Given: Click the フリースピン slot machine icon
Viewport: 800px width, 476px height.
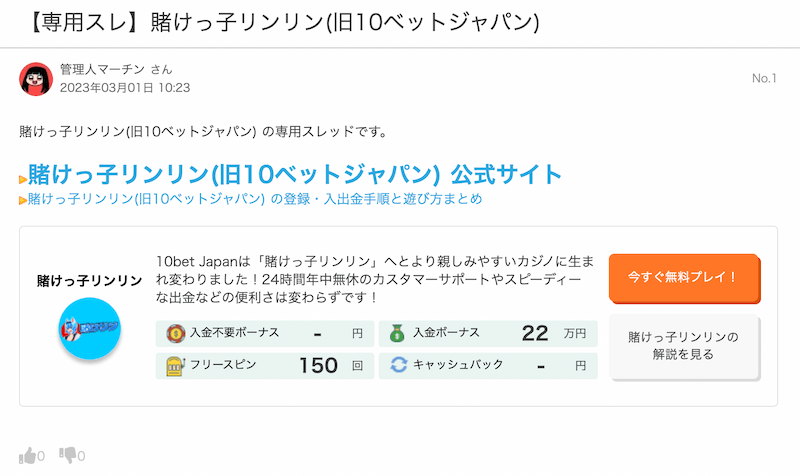Looking at the screenshot, I should click(174, 366).
